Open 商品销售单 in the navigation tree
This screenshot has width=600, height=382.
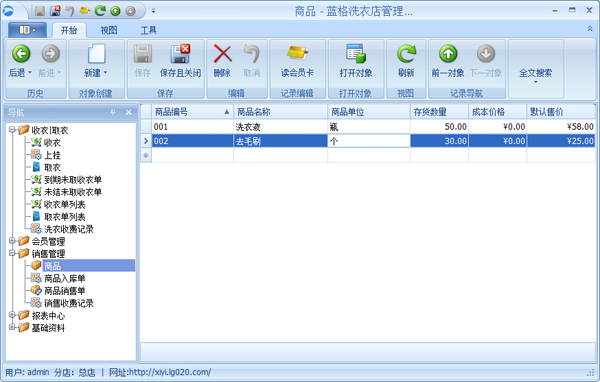pos(64,291)
